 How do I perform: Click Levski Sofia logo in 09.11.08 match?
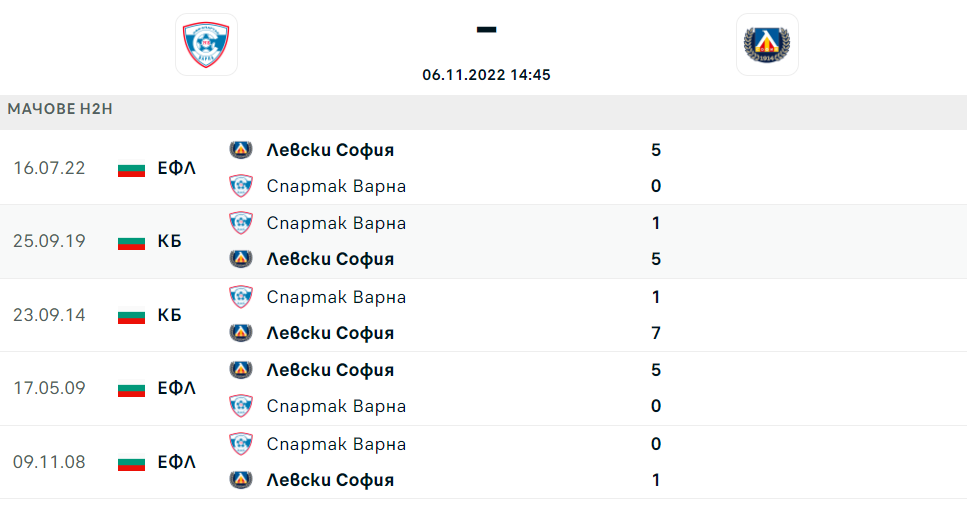point(241,480)
